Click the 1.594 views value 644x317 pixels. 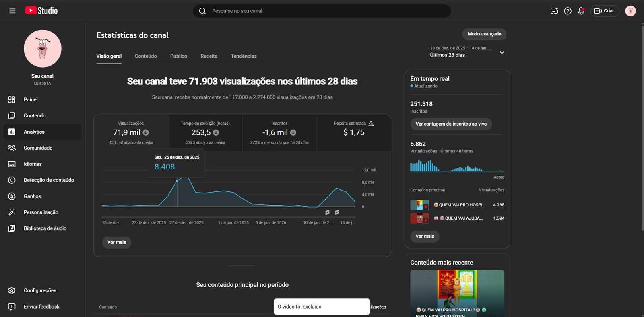coord(499,218)
